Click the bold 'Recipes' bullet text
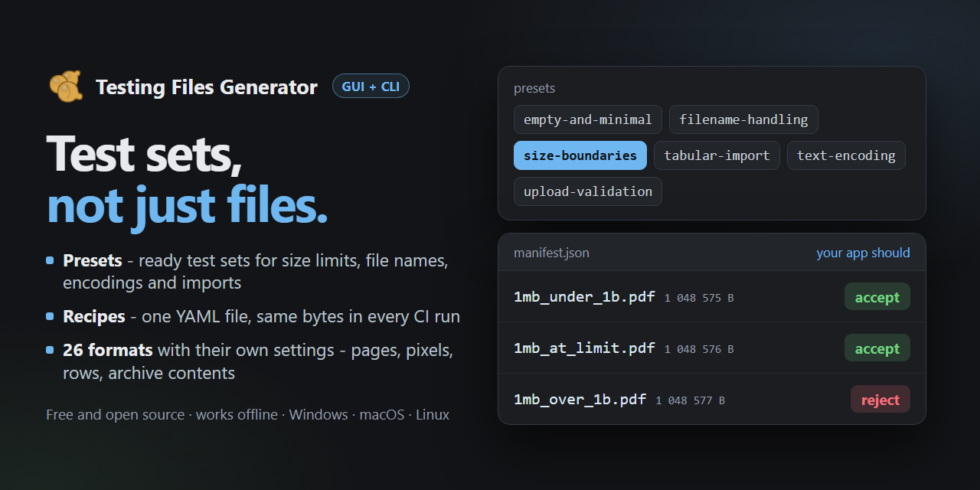Screen dimensions: 980x490 (x=94, y=316)
